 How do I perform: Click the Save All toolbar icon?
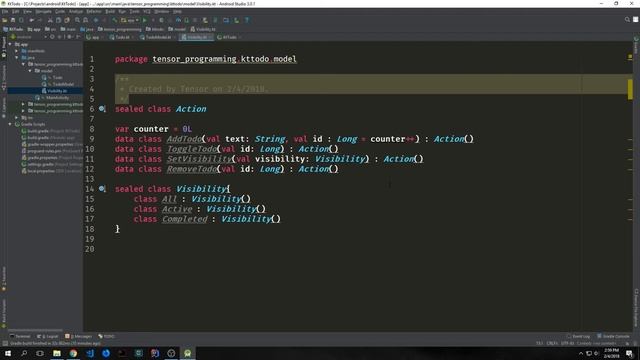(x=13, y=20)
